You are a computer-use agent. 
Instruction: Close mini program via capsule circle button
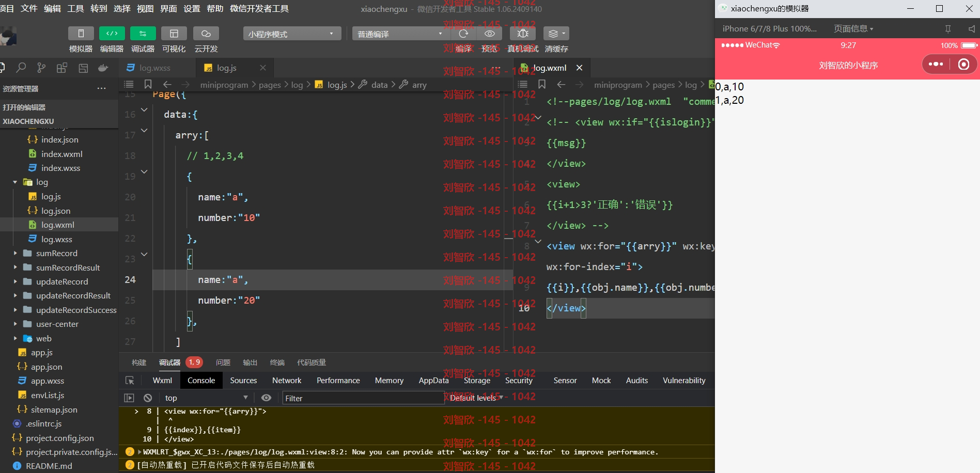tap(963, 65)
